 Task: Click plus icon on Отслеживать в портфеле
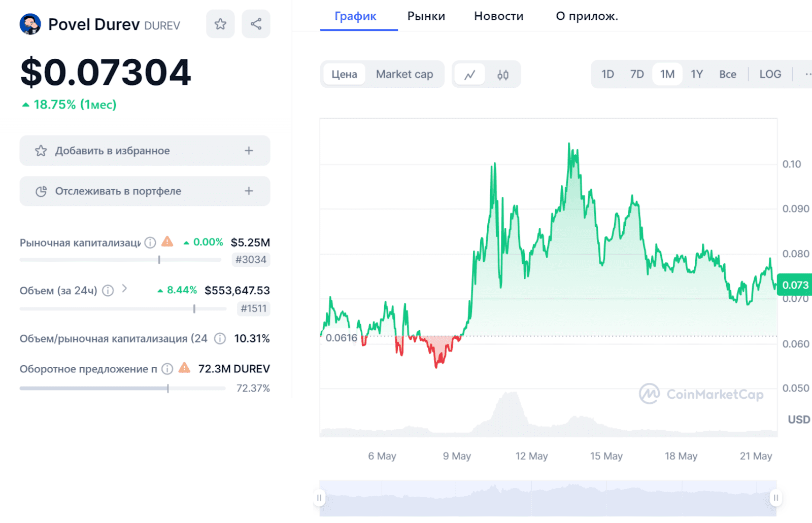click(x=249, y=191)
